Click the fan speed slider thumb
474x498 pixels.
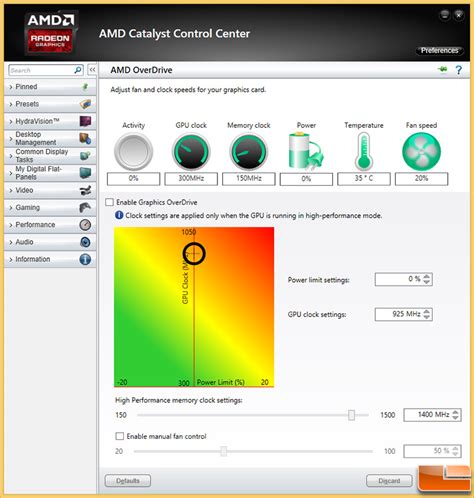(x=224, y=451)
